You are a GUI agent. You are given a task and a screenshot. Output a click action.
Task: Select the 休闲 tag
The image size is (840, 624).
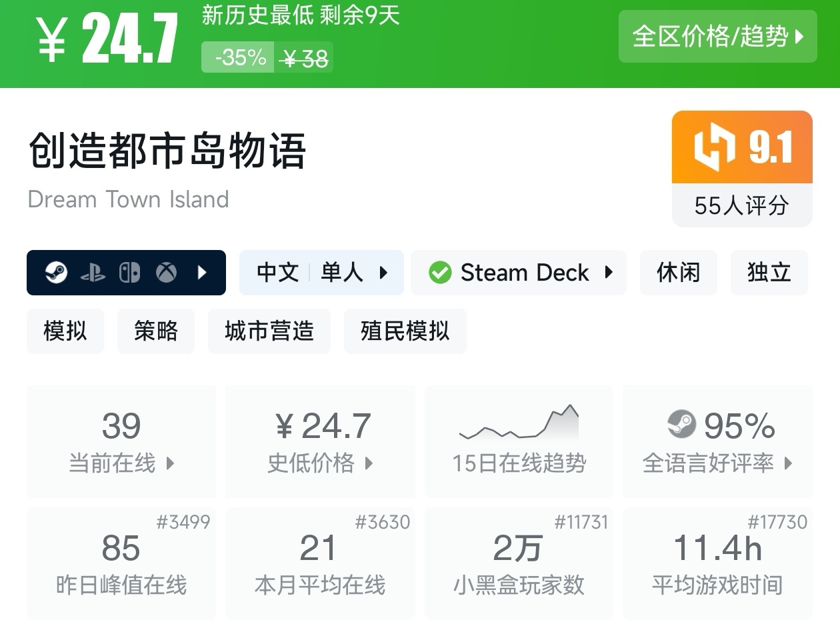[679, 273]
